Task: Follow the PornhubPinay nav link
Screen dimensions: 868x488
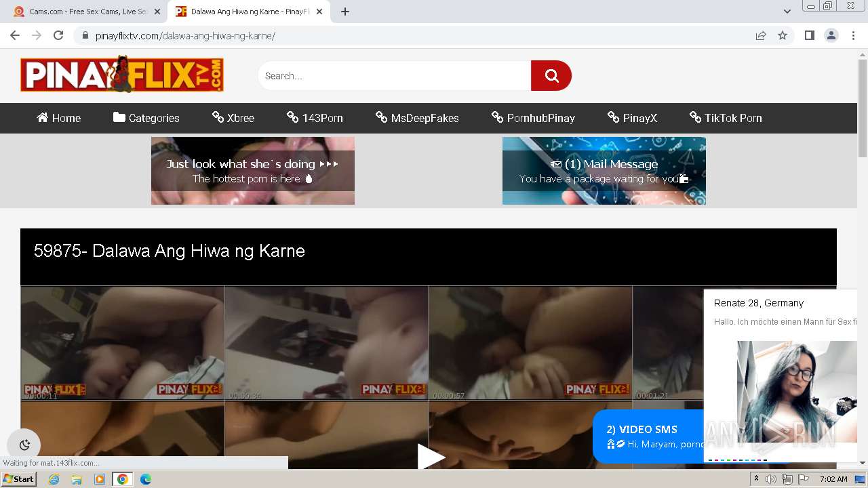Action: pos(533,118)
